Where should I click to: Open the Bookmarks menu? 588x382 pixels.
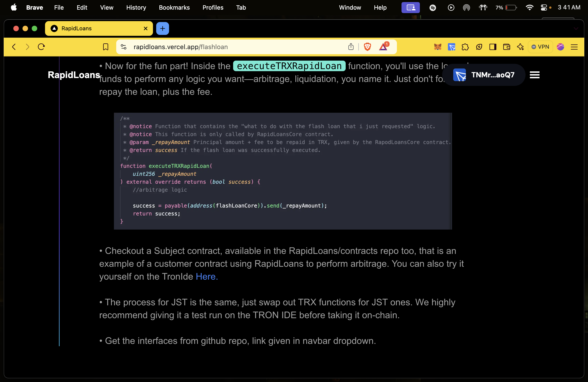[174, 8]
